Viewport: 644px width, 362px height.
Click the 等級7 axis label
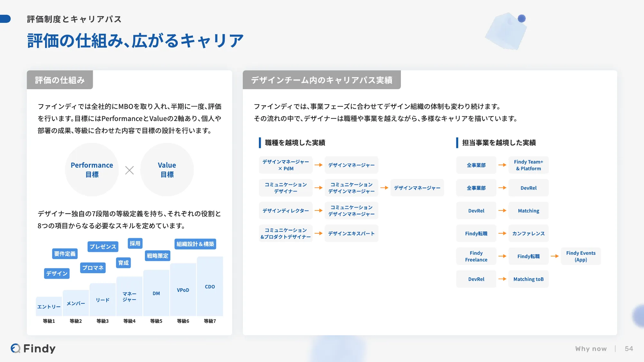coord(210,321)
